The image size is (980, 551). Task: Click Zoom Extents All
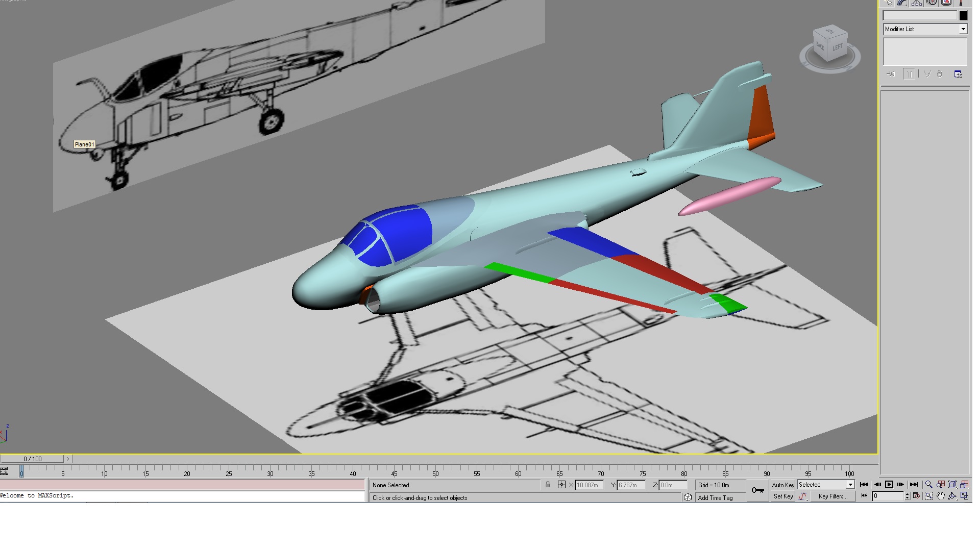click(x=964, y=485)
